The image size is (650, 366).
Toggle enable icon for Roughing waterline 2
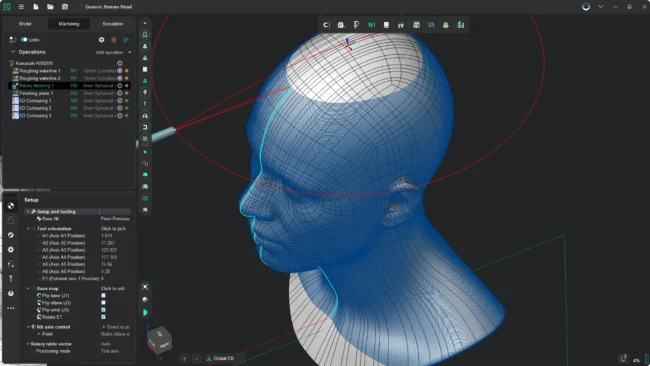pos(120,78)
